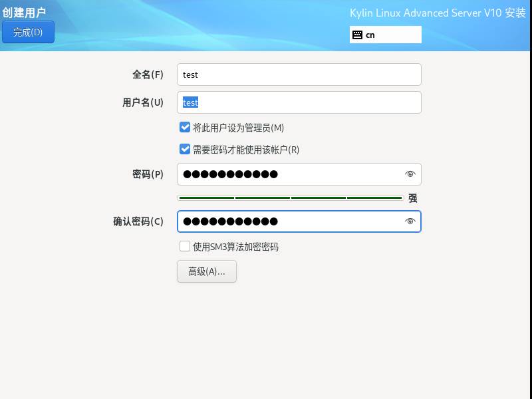Enable 使用SM3算法加密密码 checkbox
This screenshot has height=399, width=532.
(x=185, y=247)
